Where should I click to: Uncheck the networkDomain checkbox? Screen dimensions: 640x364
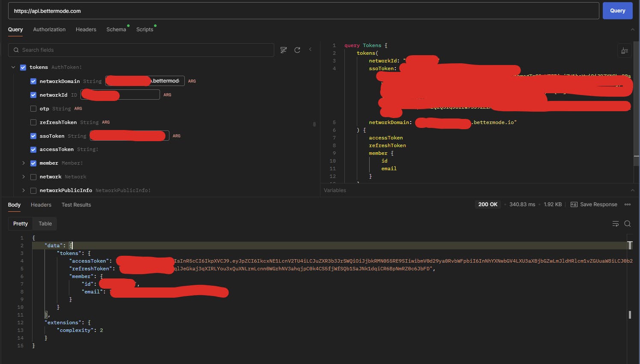point(33,81)
